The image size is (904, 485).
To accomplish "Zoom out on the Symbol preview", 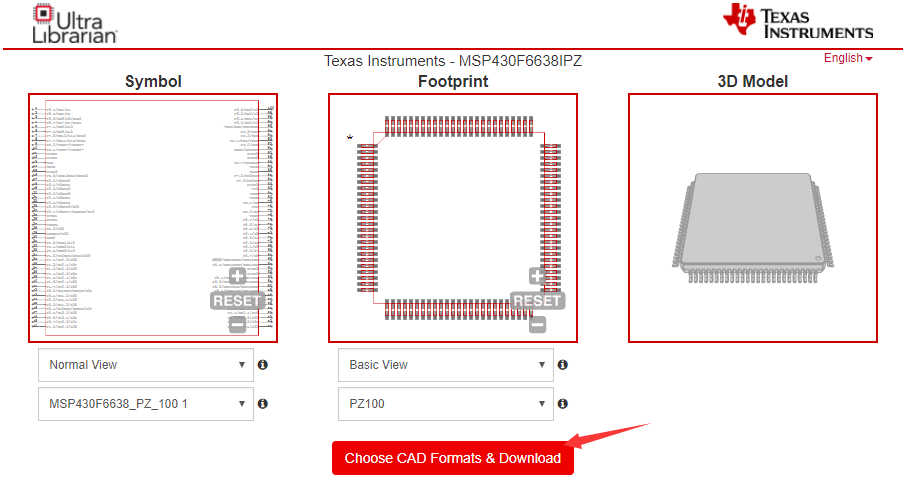I will (237, 325).
